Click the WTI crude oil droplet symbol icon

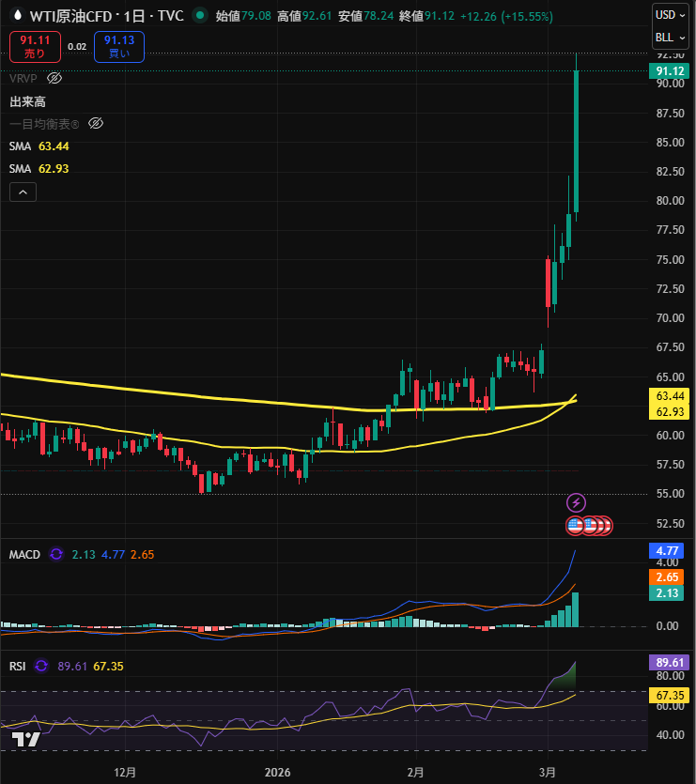(x=16, y=16)
